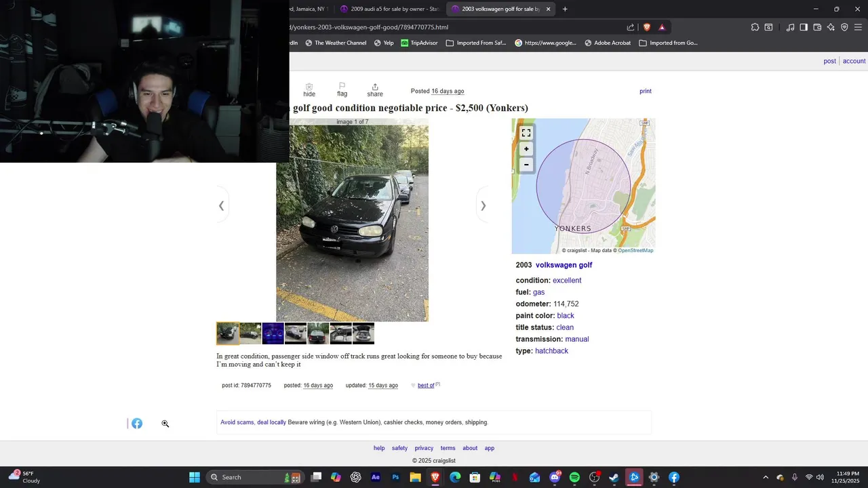Click the Facebook icon in the stream overlay
This screenshot has height=488, width=868.
pyautogui.click(x=137, y=424)
